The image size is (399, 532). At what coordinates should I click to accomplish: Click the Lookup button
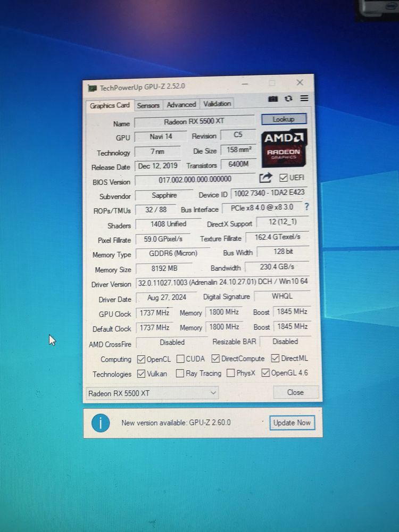pyautogui.click(x=284, y=119)
